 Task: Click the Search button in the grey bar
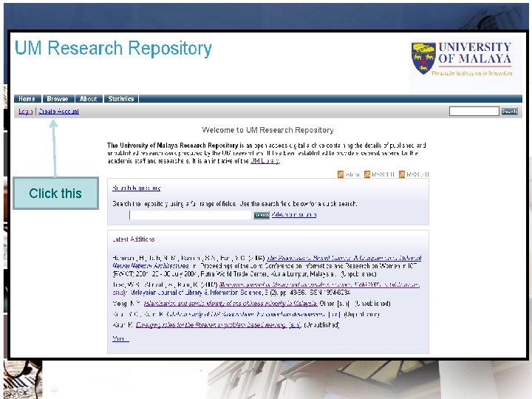509,112
